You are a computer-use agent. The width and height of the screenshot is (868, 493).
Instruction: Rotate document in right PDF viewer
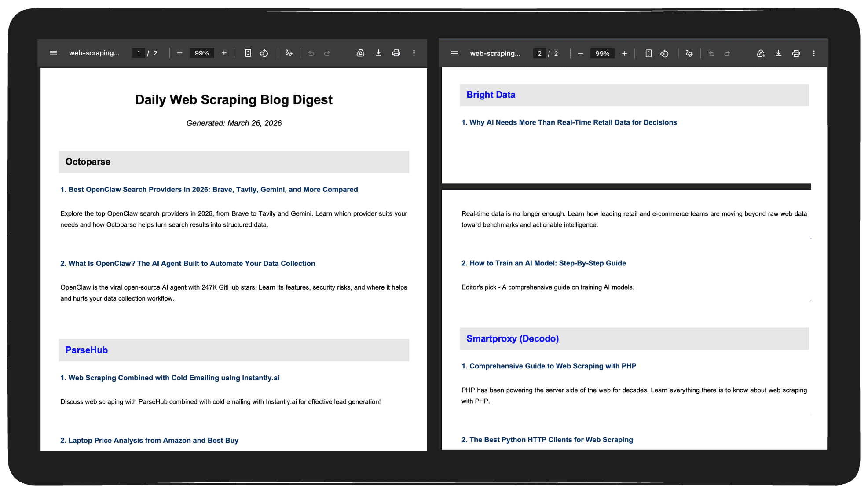[x=664, y=53]
